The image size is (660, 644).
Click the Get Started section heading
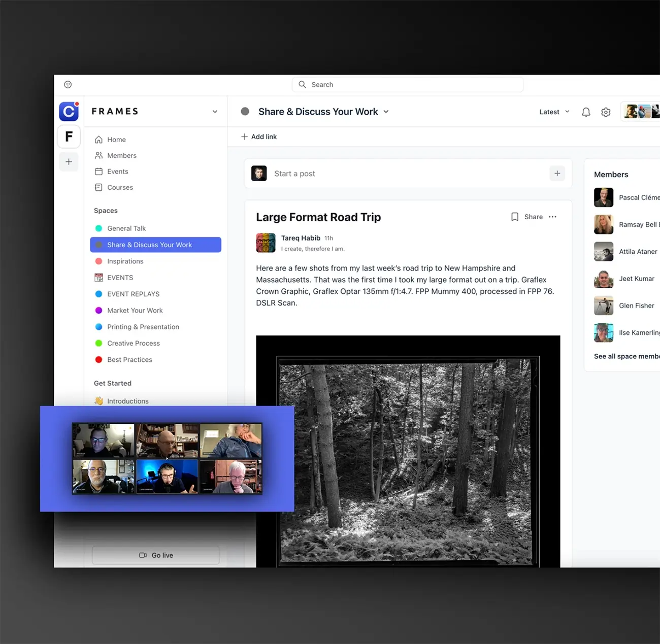(113, 383)
